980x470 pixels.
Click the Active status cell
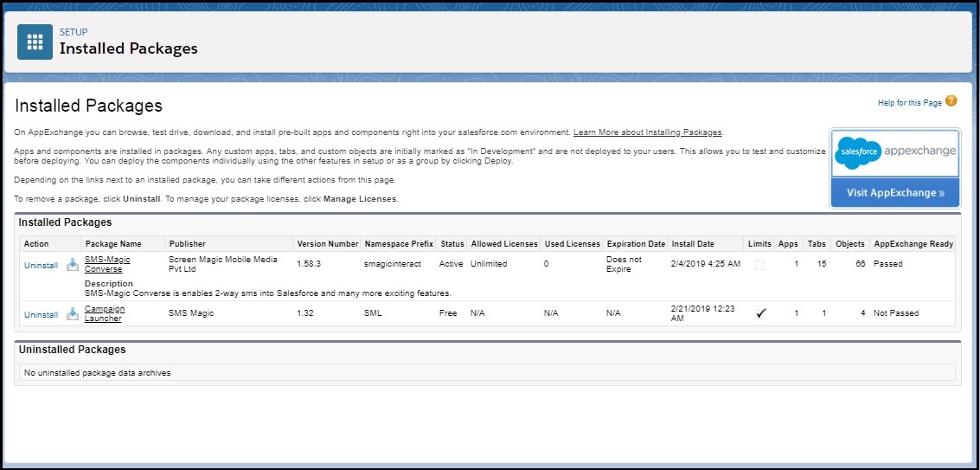point(452,264)
